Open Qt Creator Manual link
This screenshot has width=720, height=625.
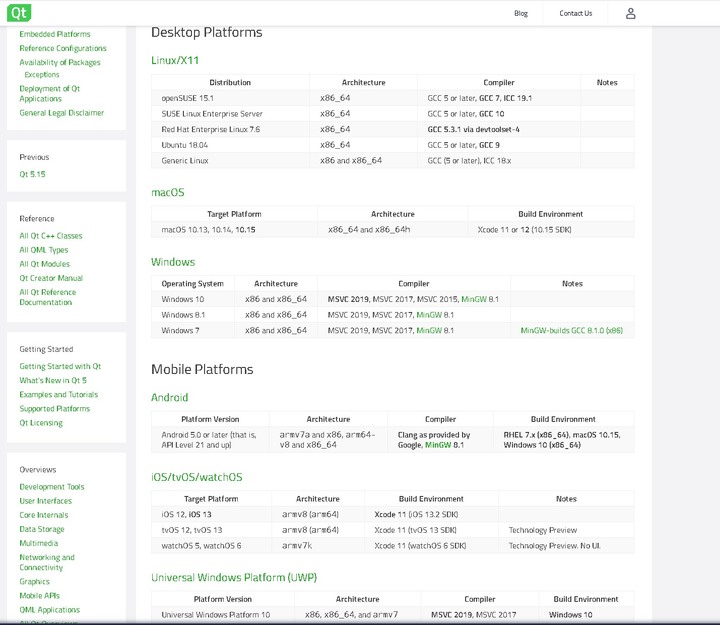[51, 278]
